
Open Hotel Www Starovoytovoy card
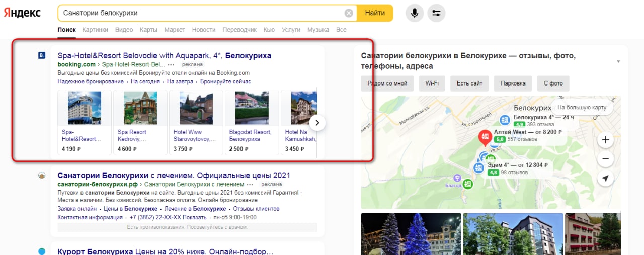196,122
